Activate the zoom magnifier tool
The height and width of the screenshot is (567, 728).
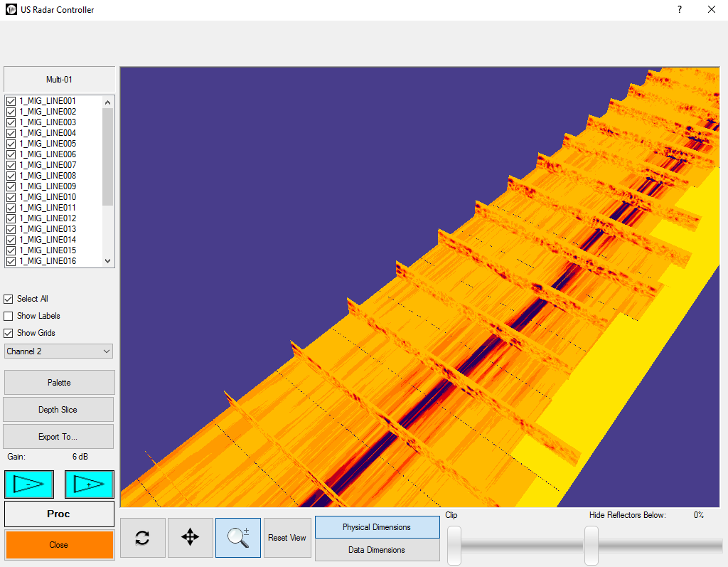238,538
